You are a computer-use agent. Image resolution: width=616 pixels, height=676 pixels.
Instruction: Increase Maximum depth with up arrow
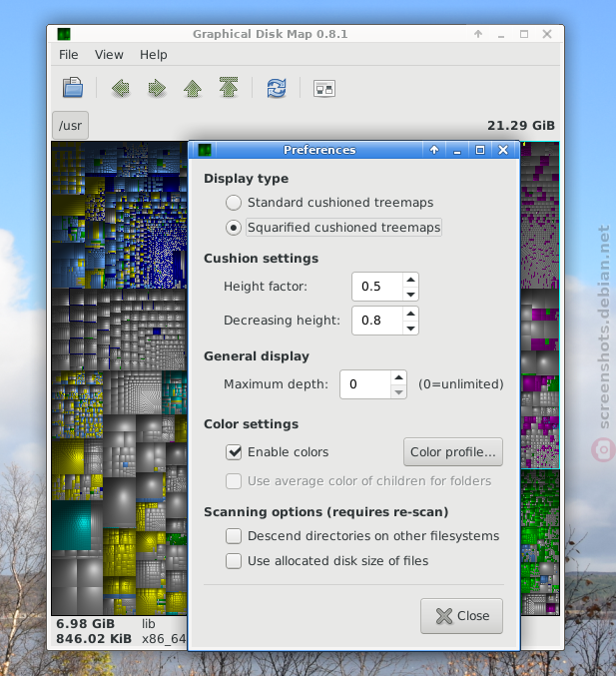[398, 377]
